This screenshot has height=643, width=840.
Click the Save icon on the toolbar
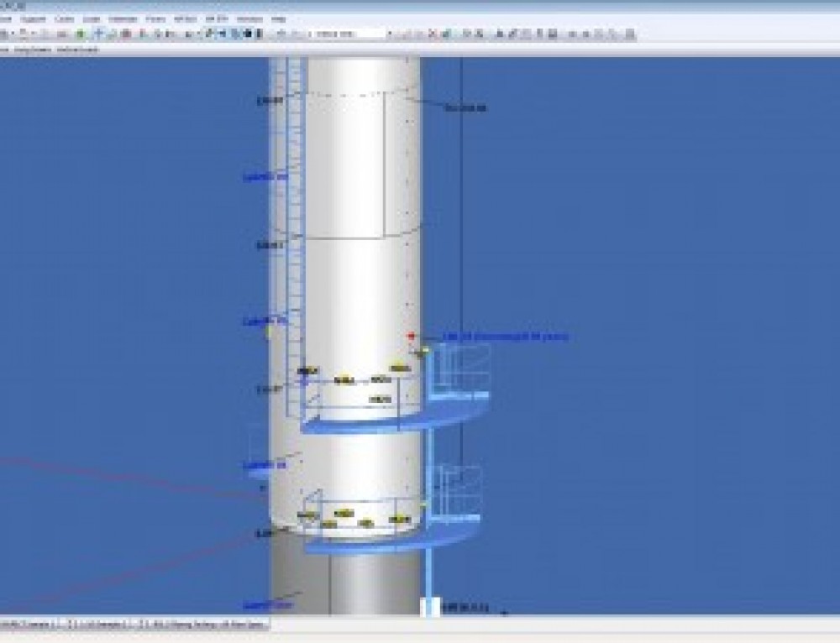[25, 35]
